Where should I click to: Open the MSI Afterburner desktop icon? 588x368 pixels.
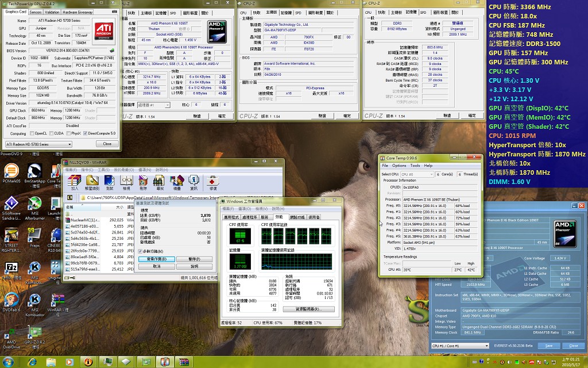[34, 208]
